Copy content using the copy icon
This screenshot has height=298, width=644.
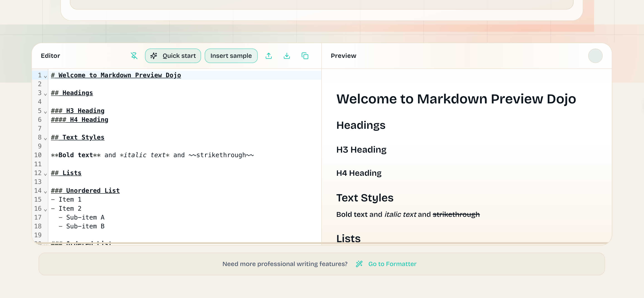(x=305, y=56)
